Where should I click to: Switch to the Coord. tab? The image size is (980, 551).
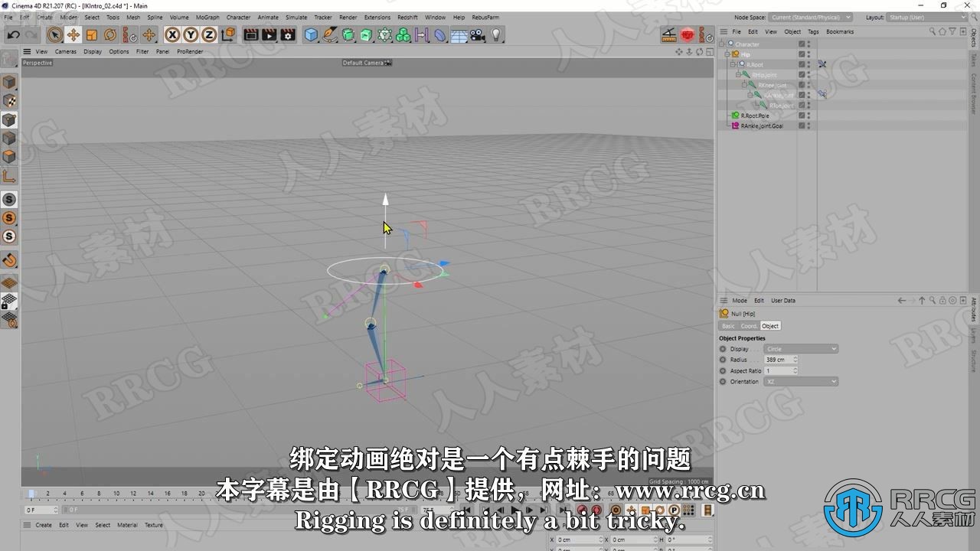749,326
